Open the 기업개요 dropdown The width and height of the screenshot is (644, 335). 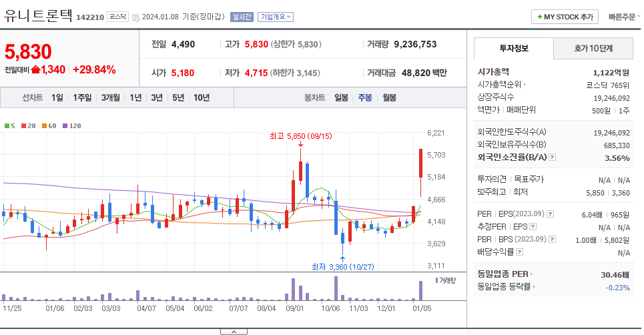(276, 17)
